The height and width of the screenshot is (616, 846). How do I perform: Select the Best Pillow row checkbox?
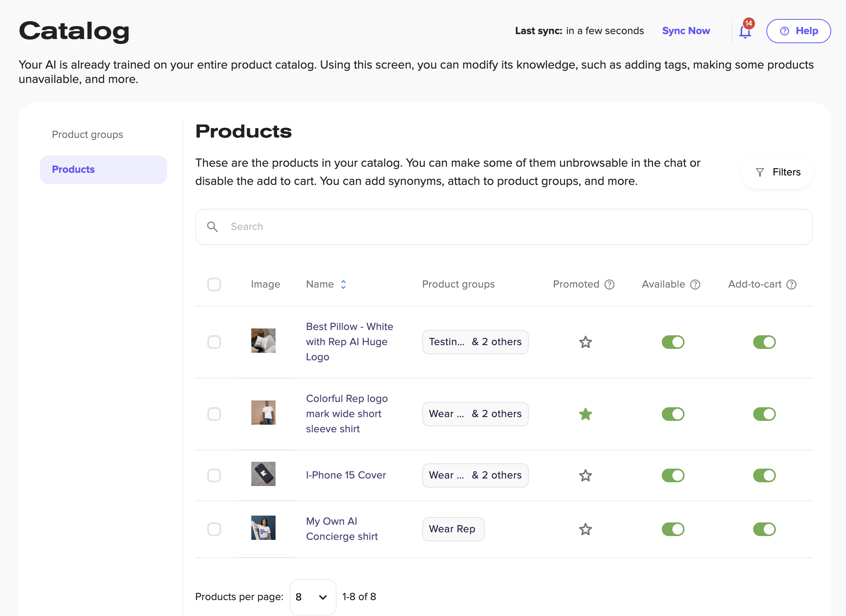[214, 342]
